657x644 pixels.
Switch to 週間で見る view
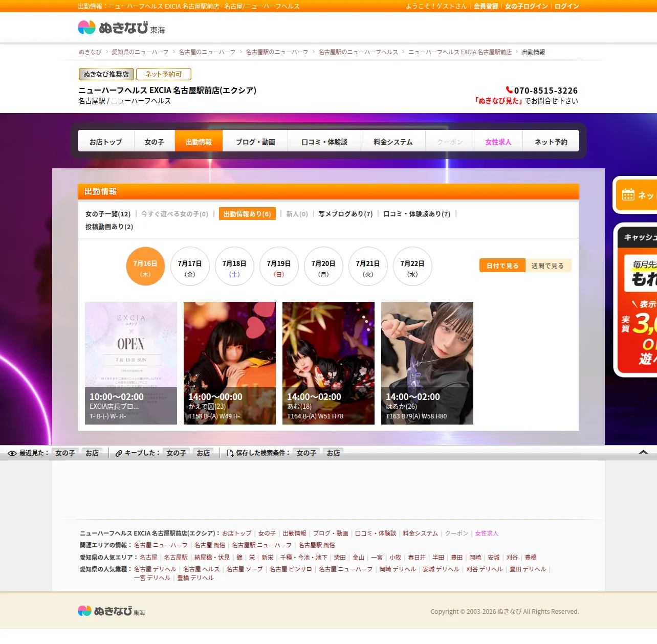[x=548, y=265]
